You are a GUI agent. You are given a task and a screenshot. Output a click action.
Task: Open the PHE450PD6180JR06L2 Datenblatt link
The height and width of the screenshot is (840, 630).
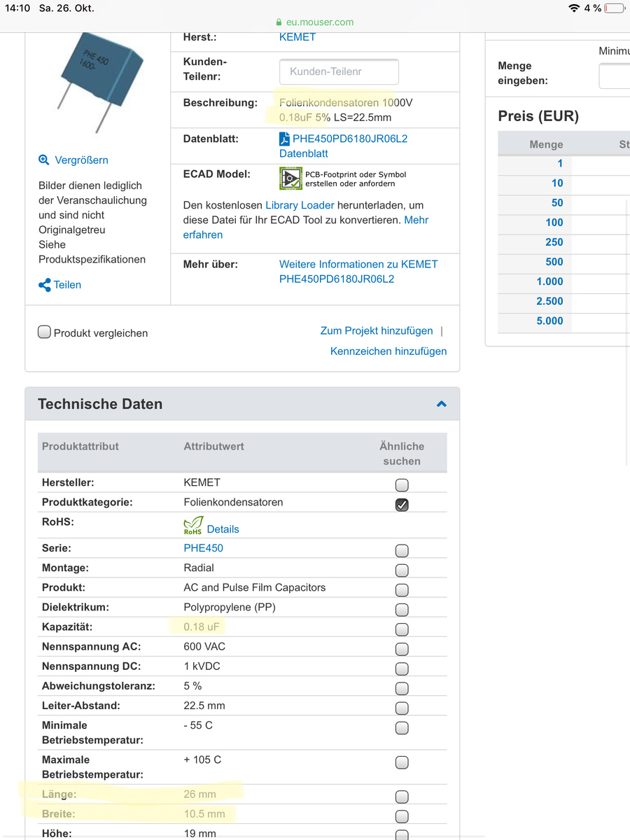coord(344,146)
